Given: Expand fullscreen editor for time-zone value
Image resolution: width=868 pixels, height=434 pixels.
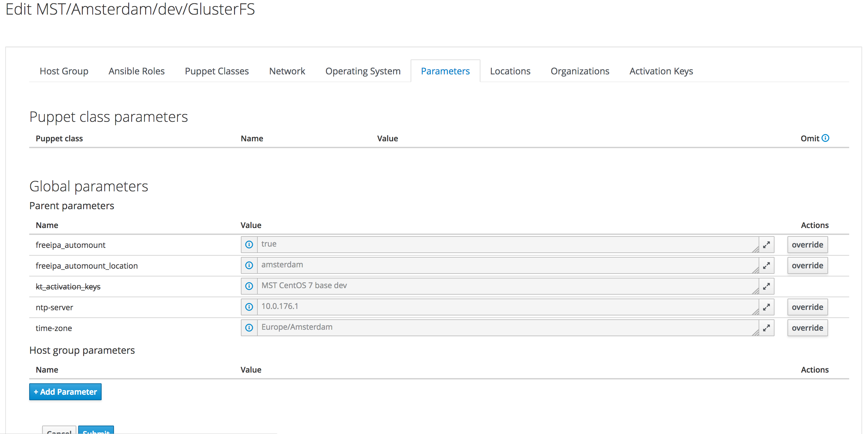Looking at the screenshot, I should [x=766, y=328].
